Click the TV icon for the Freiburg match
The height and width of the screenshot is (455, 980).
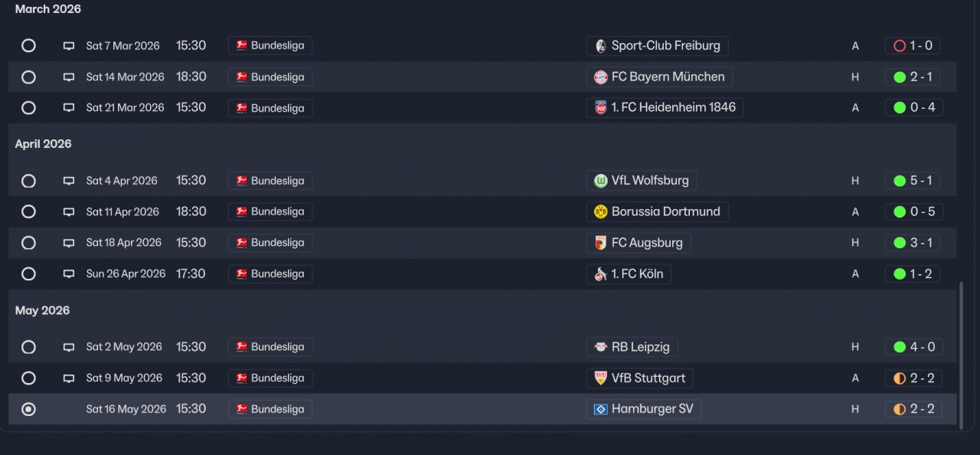point(69,46)
